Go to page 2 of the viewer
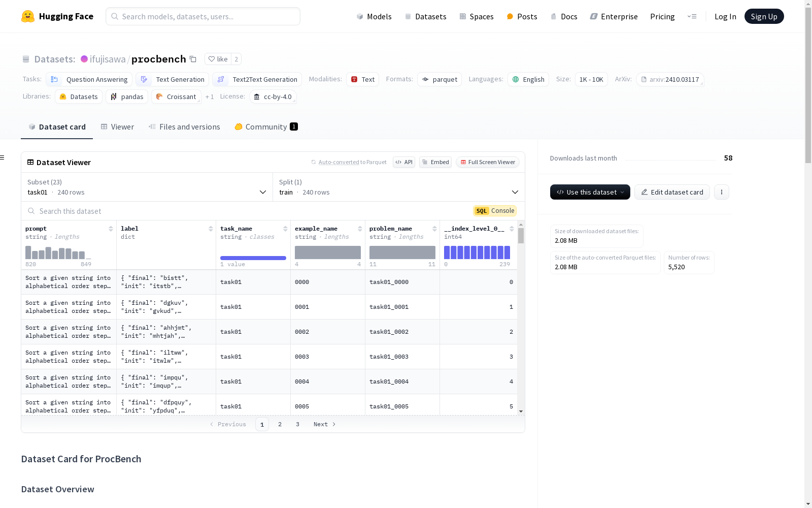This screenshot has width=812, height=508. pyautogui.click(x=280, y=424)
